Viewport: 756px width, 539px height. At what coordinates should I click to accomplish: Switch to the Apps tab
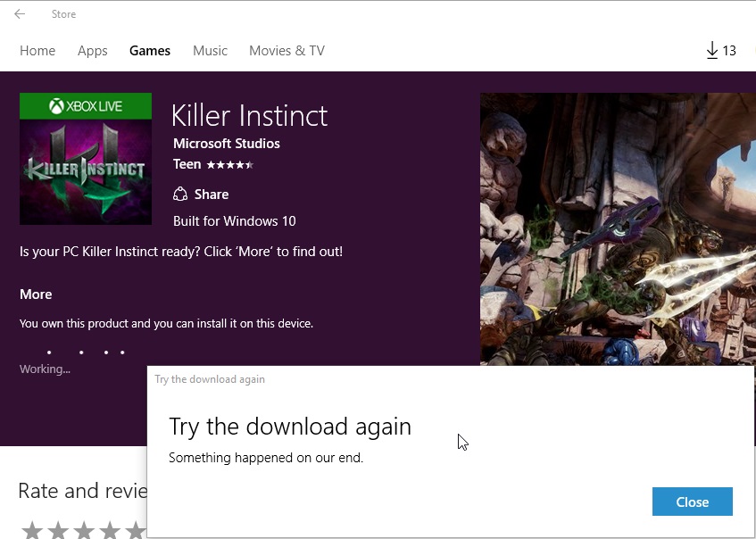coord(93,51)
